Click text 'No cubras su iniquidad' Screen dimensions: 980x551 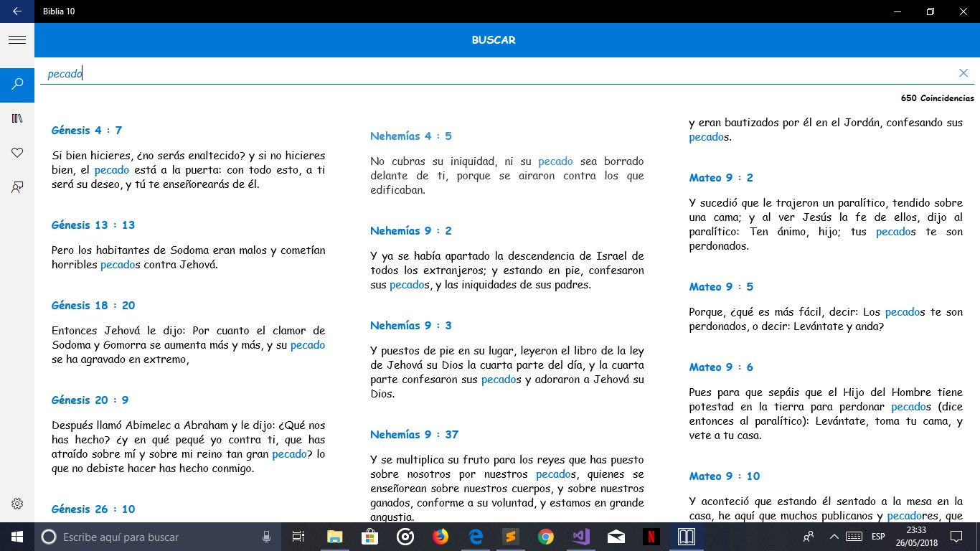click(428, 161)
